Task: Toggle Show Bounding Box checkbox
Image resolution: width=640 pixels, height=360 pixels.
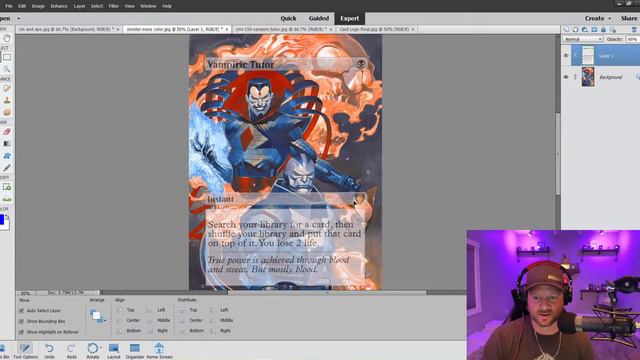Action: pos(21,321)
